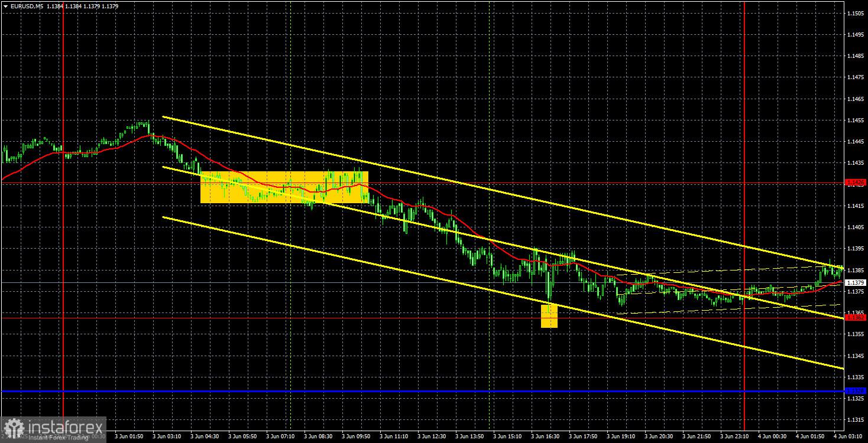The width and height of the screenshot is (868, 443).
Task: Click the 1.1435 price axis label
Action: (x=856, y=162)
